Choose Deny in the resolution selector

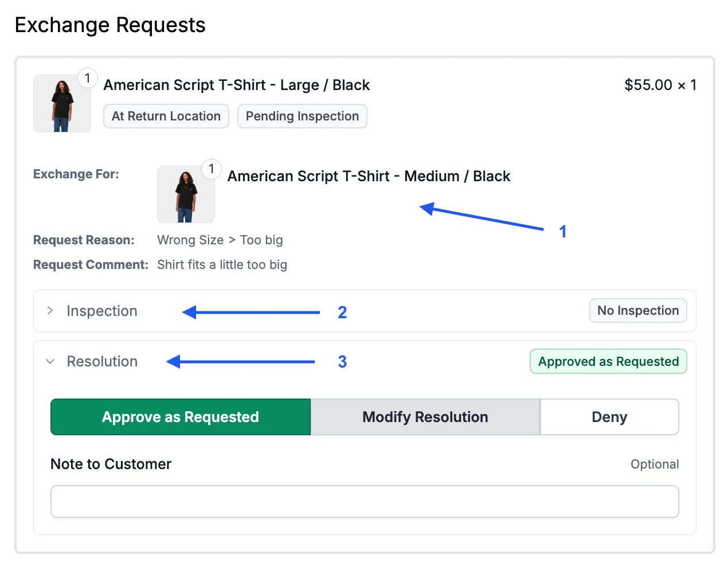(609, 417)
